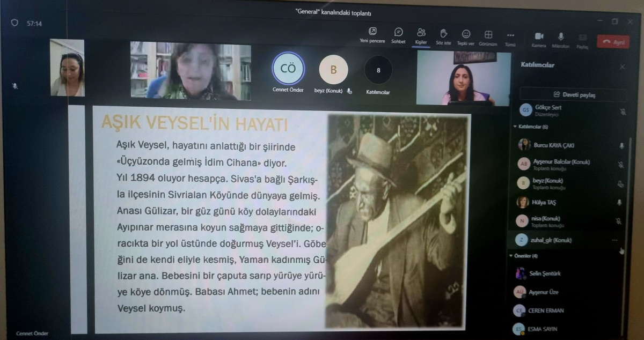Image resolution: width=644 pixels, height=340 pixels.
Task: Click the Paylaş share screen button
Action: click(x=582, y=41)
